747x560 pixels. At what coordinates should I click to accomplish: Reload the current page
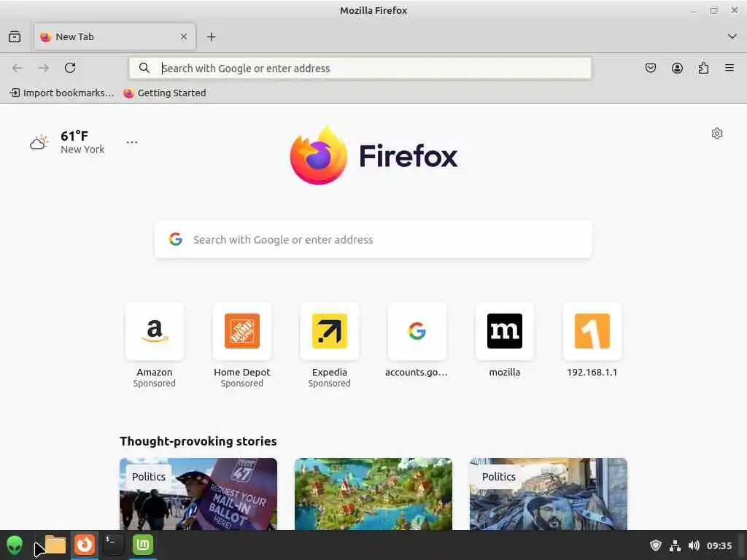[70, 68]
